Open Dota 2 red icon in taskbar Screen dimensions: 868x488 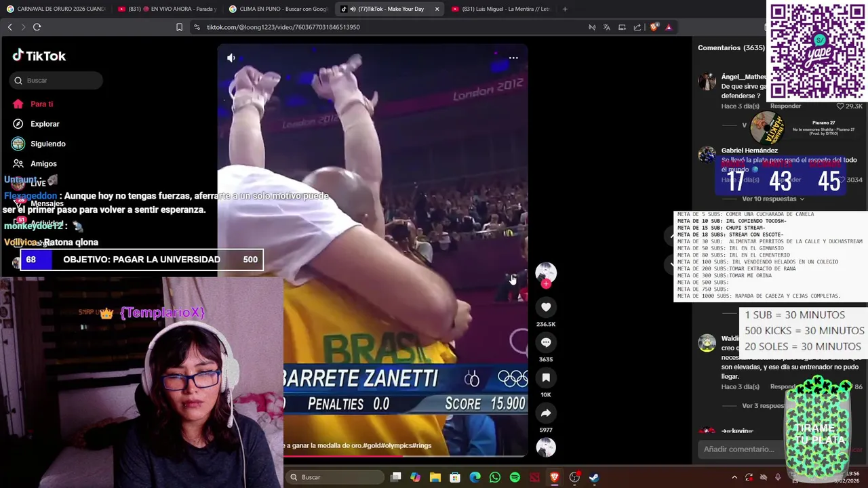534,477
